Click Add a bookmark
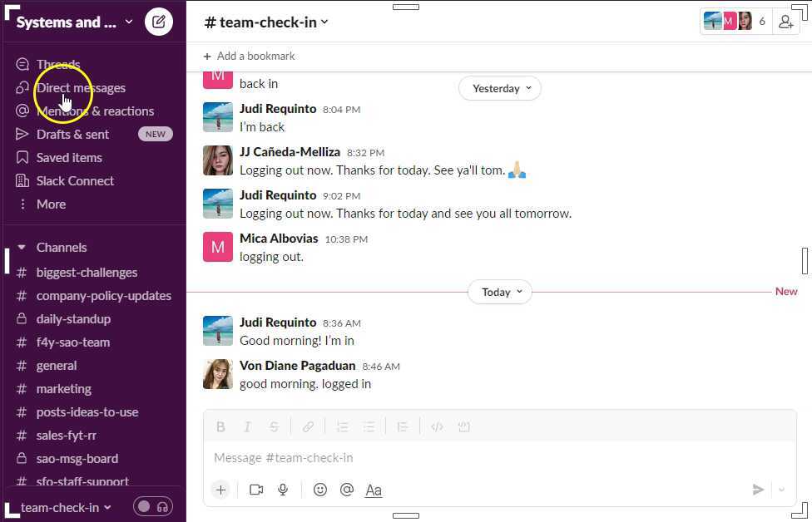 [249, 56]
